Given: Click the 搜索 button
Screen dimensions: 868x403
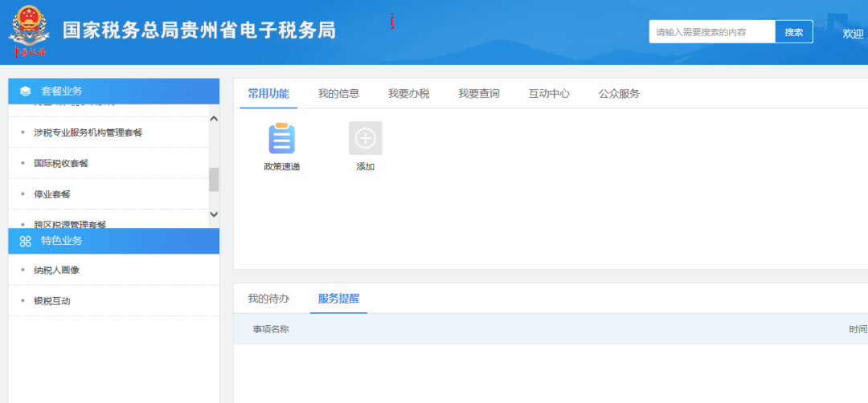Looking at the screenshot, I should coord(794,31).
